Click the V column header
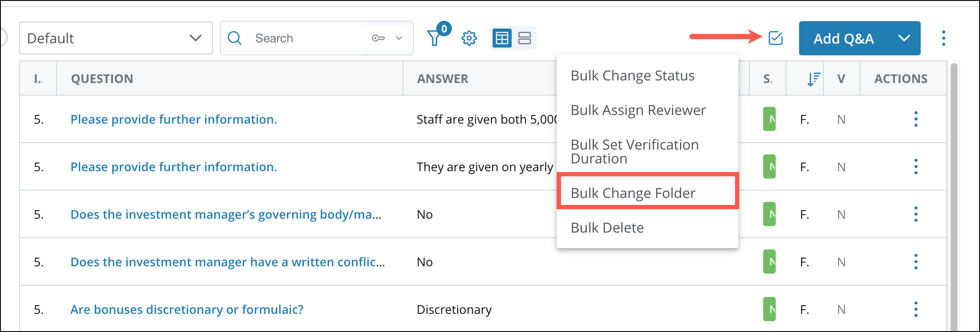 [x=841, y=79]
